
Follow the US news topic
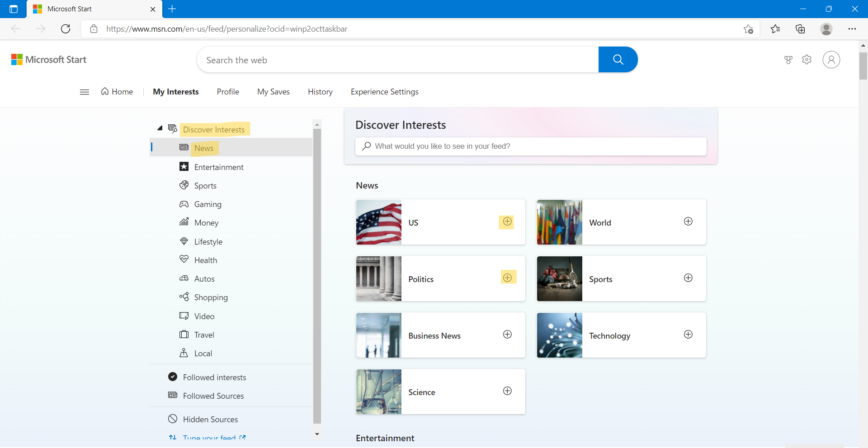pyautogui.click(x=506, y=222)
